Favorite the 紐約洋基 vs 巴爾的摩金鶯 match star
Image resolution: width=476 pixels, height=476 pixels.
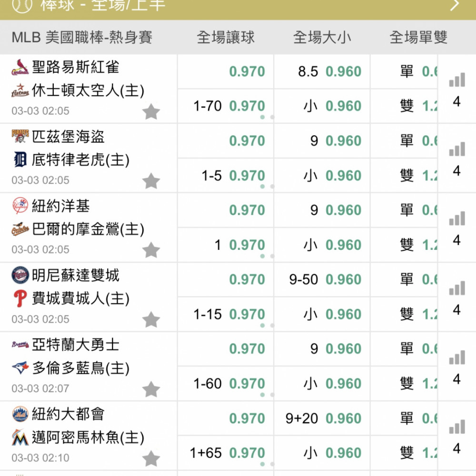pos(151,250)
